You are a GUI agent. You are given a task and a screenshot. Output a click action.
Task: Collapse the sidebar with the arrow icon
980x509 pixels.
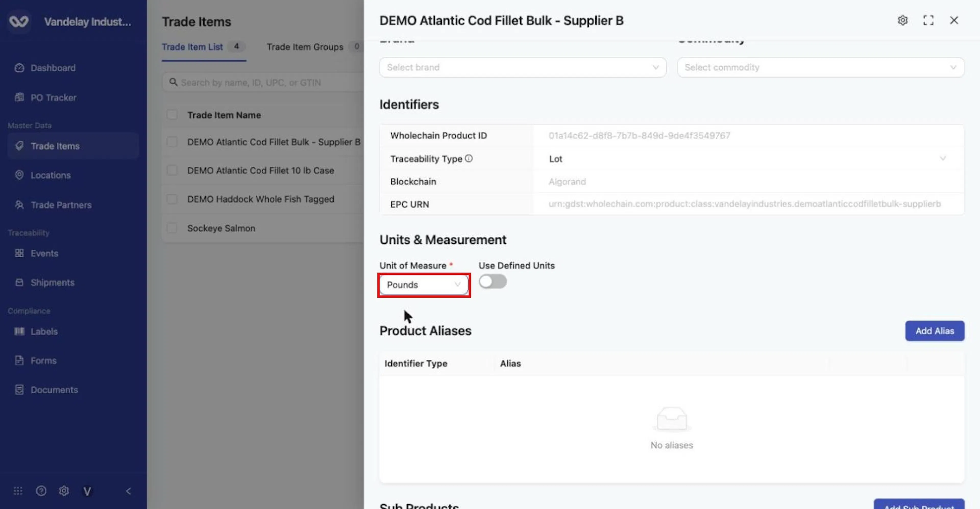(x=128, y=491)
